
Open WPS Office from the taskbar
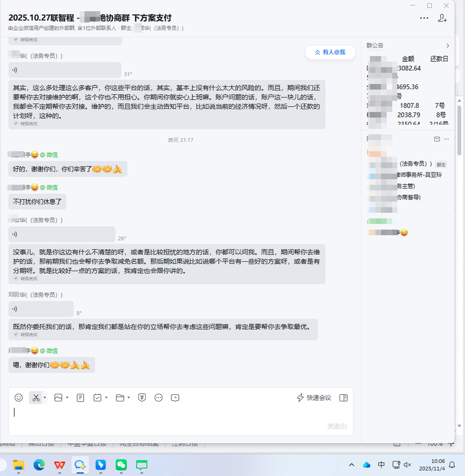coord(59,465)
